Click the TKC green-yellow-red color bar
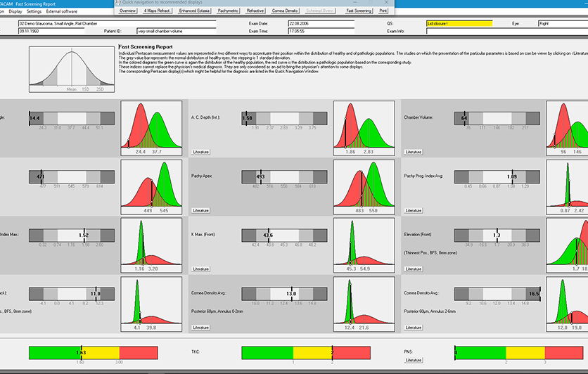The height and width of the screenshot is (374, 588). (306, 353)
